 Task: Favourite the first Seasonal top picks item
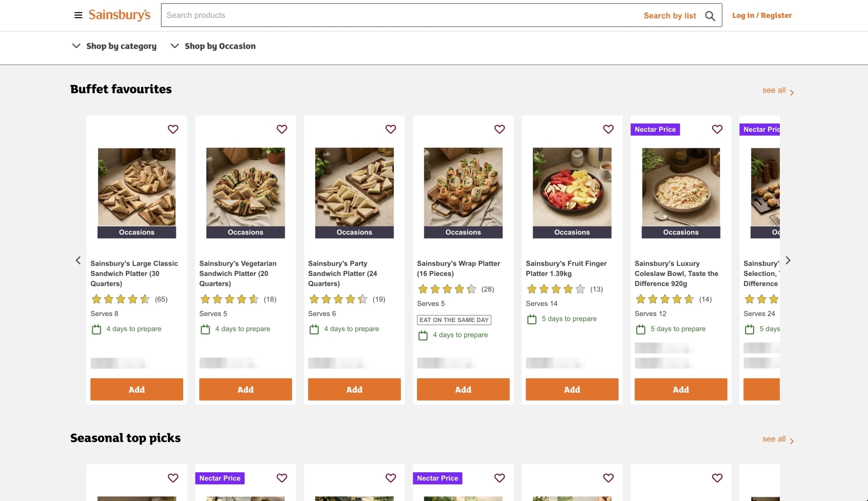[x=173, y=478]
